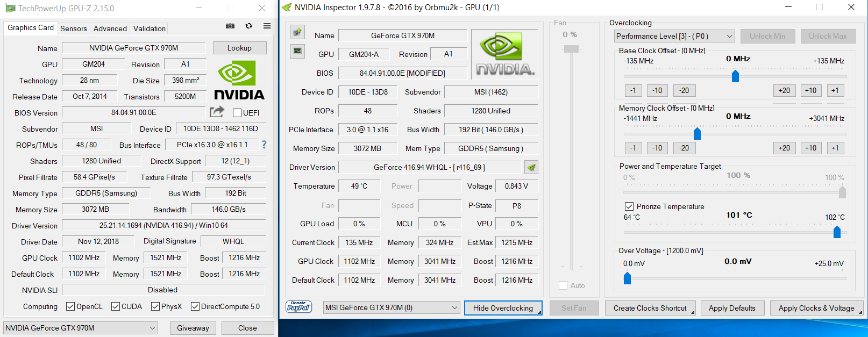Toggle the CUDA checkbox
This screenshot has height=337, width=868.
pos(115,306)
